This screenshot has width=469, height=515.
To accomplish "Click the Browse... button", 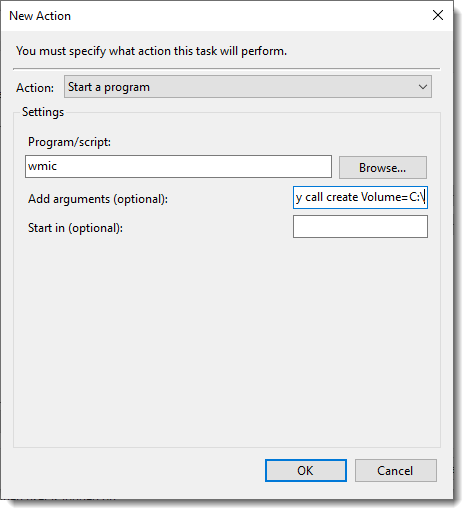I will point(383,167).
